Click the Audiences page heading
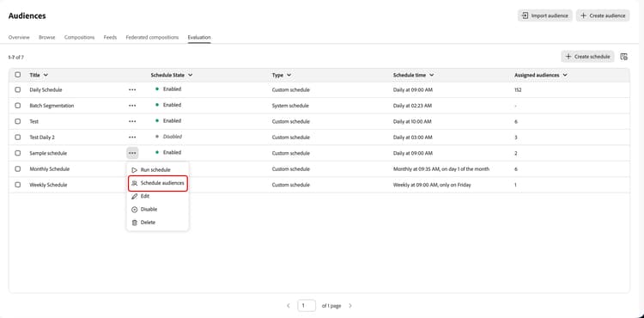The image size is (644, 318). (x=27, y=15)
